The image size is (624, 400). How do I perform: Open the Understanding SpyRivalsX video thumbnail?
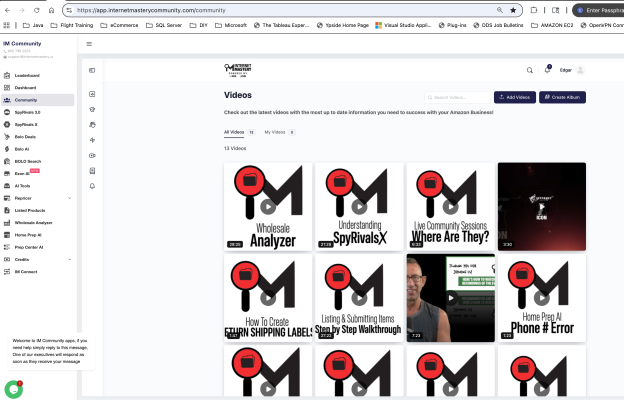tap(358, 206)
